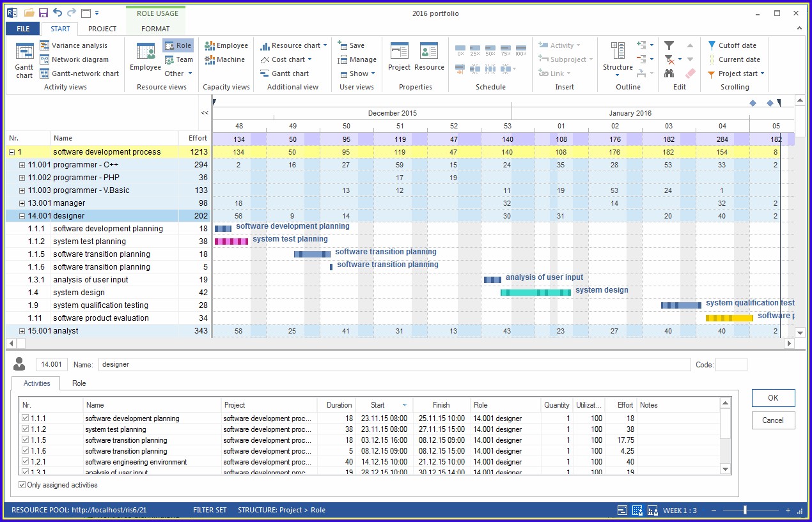Viewport: 812px width, 522px height.
Task: Click the Save icon in quick access toolbar
Action: pyautogui.click(x=43, y=13)
